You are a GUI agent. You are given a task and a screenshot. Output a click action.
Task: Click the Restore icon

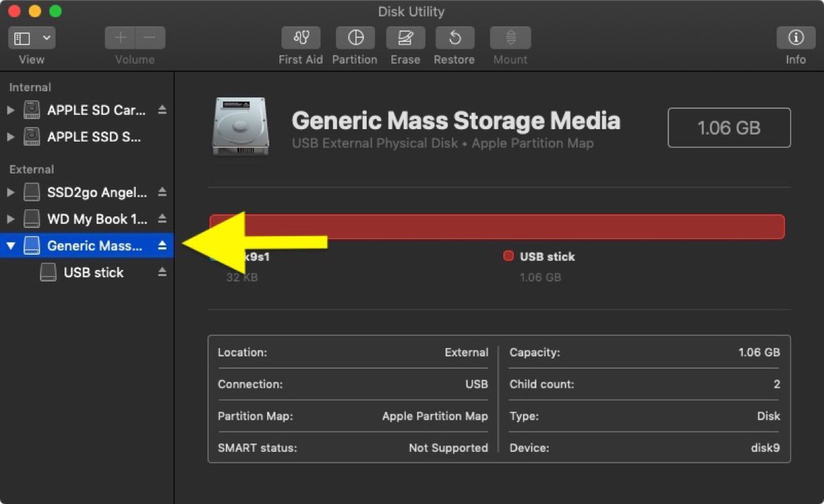coord(454,38)
